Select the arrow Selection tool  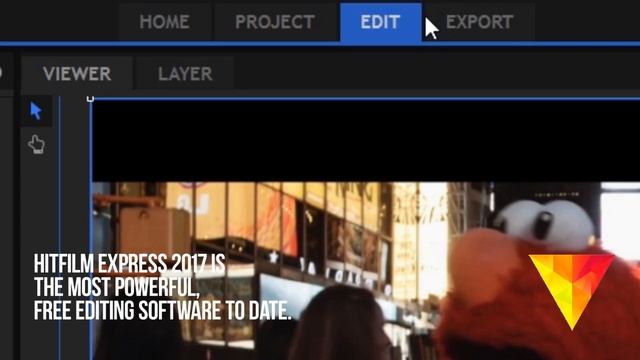tap(36, 111)
